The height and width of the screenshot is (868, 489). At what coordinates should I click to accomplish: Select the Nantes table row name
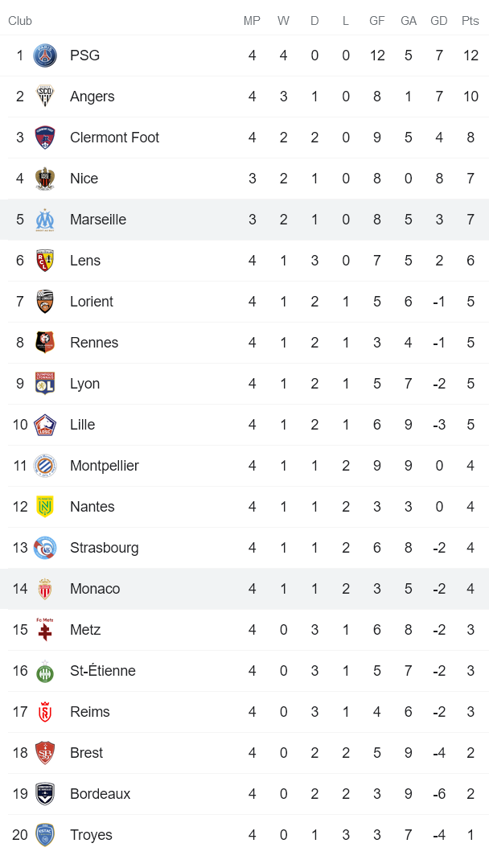pyautogui.click(x=92, y=507)
